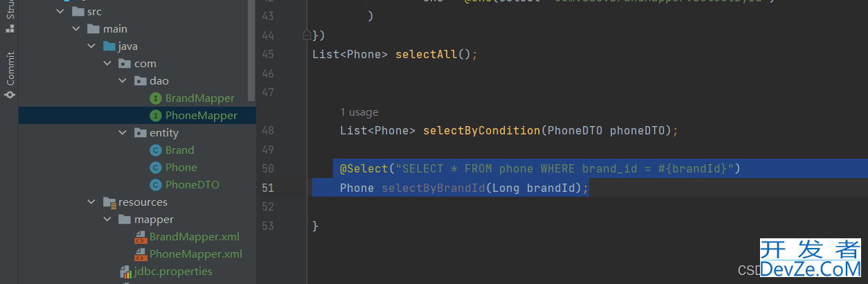868x284 pixels.
Task: Click the PhoneDTO class icon
Action: [156, 185]
